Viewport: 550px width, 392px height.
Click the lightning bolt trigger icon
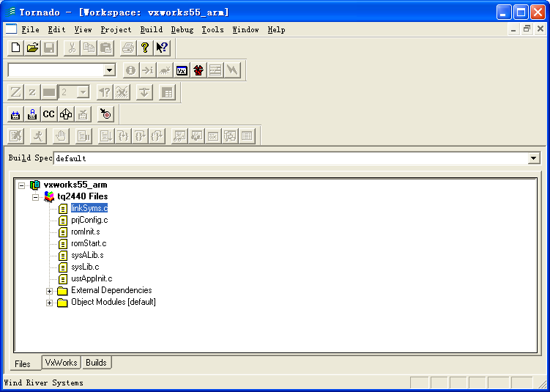232,70
